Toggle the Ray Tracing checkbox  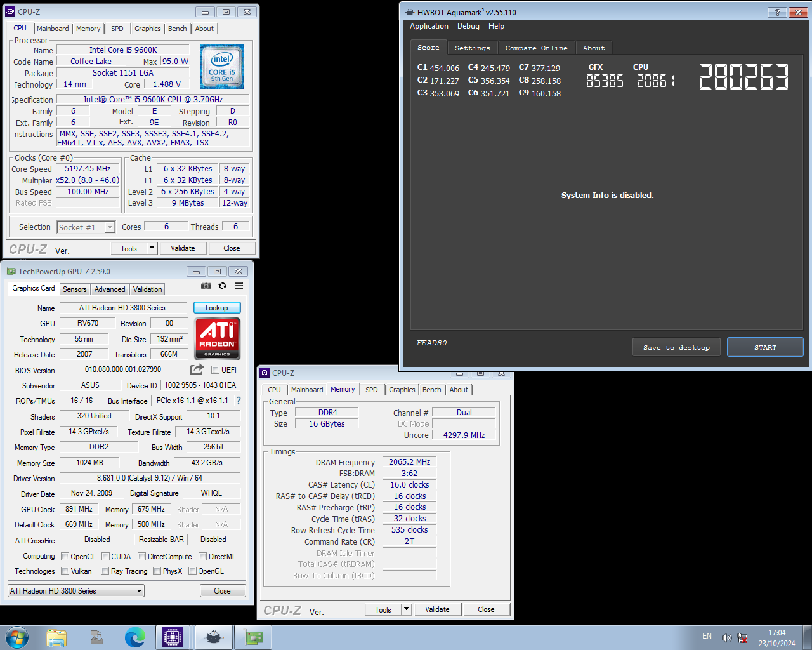pyautogui.click(x=105, y=571)
